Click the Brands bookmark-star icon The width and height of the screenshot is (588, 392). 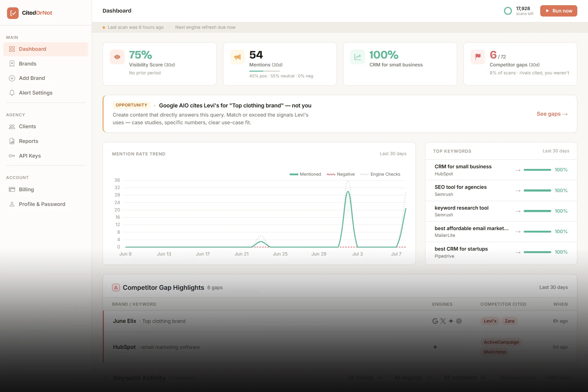[12, 64]
